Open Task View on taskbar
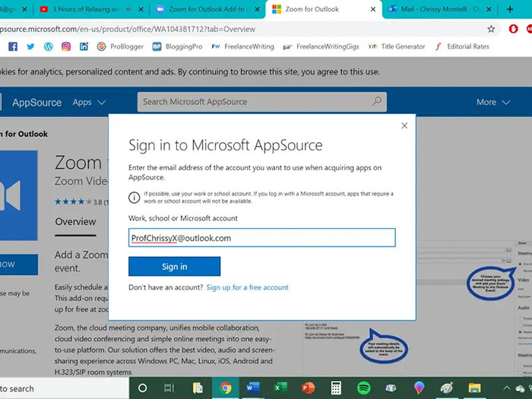This screenshot has height=399, width=532. 169,388
